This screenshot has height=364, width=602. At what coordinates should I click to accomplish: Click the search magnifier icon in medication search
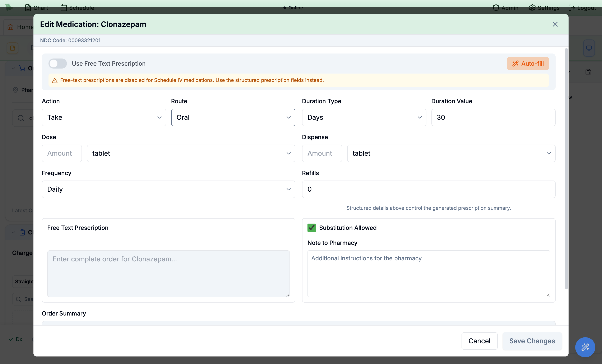point(21,118)
